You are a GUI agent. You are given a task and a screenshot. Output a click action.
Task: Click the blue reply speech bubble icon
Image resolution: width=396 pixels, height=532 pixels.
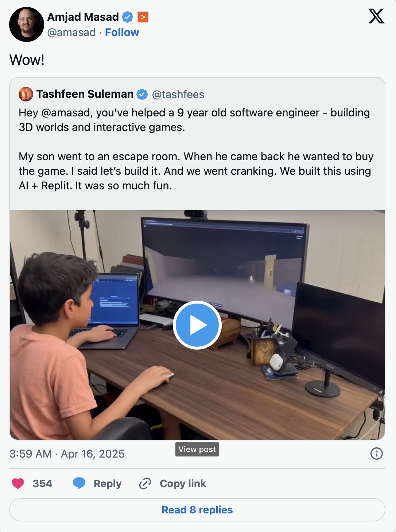(x=79, y=483)
